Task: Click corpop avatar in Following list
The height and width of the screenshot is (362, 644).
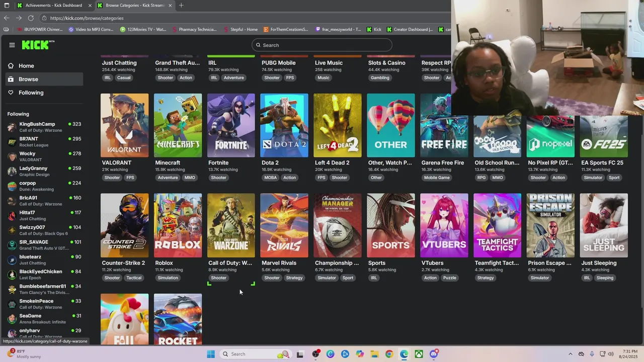Action: (x=12, y=186)
